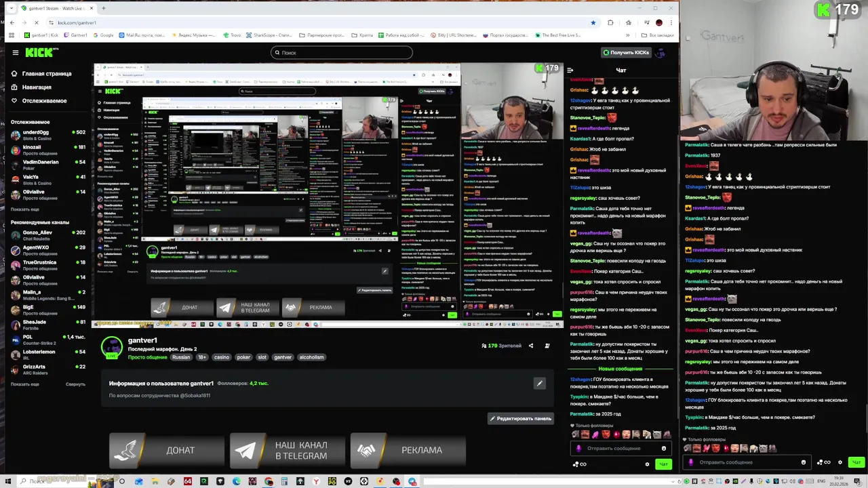Open emoji picker in main chat input

664,448
